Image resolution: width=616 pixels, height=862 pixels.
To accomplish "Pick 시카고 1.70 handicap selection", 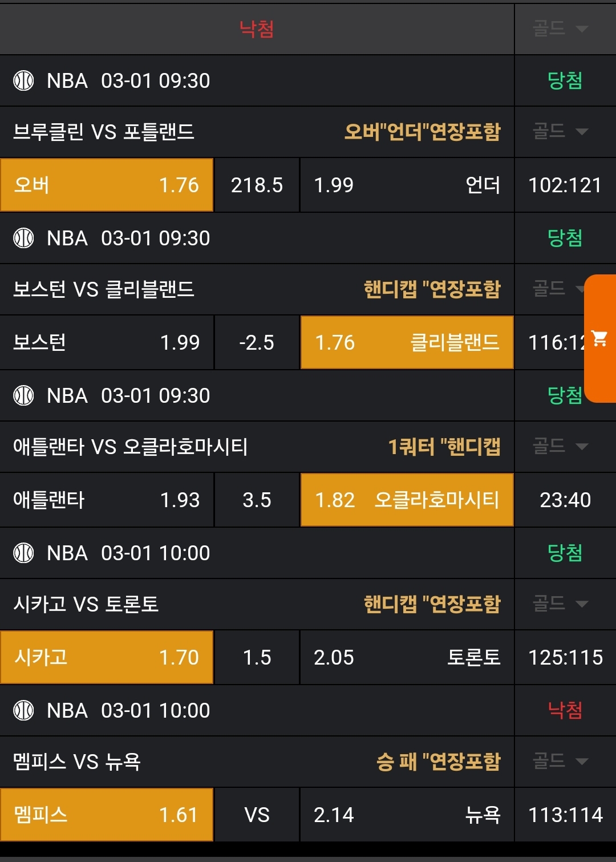I will (107, 657).
